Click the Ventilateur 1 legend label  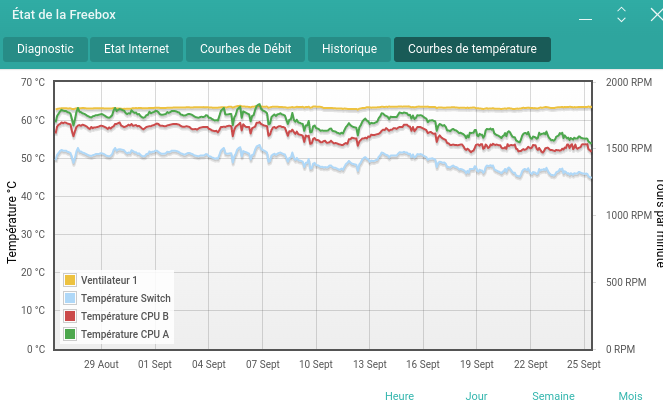click(109, 280)
